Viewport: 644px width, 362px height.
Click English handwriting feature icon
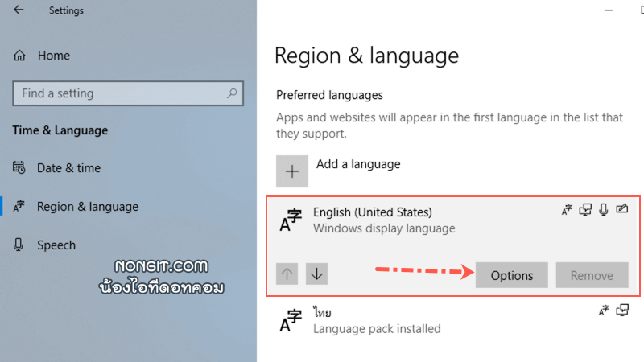point(622,209)
